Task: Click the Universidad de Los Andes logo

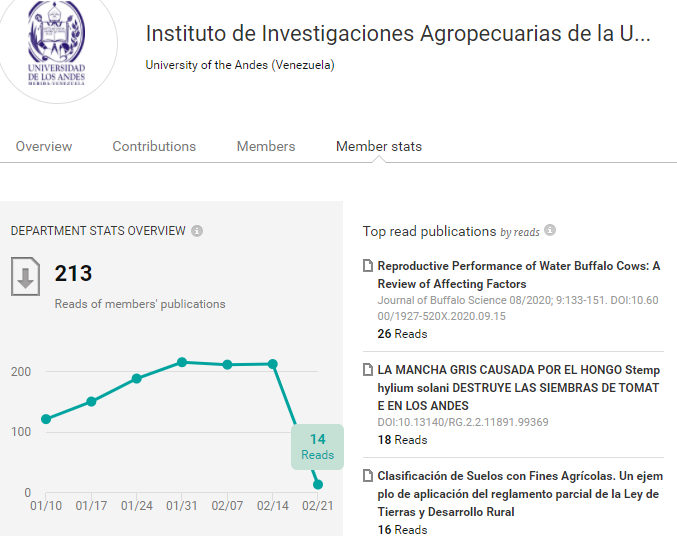Action: (x=57, y=43)
